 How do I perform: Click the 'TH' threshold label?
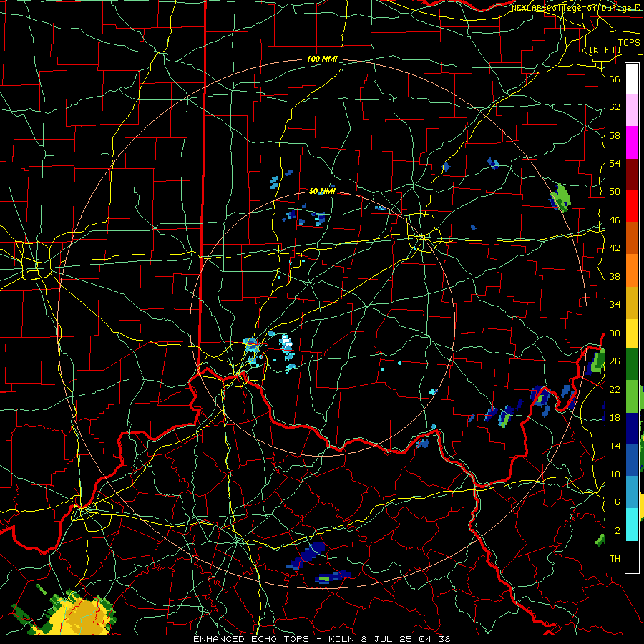[x=615, y=558]
